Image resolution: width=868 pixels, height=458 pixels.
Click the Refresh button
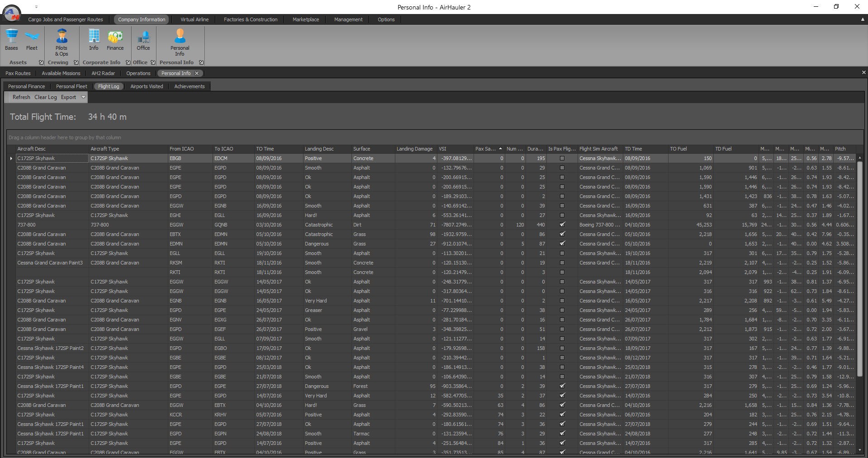click(x=21, y=97)
